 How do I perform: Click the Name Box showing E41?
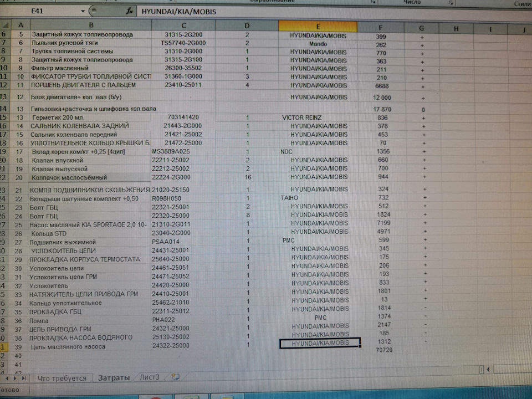37,11
